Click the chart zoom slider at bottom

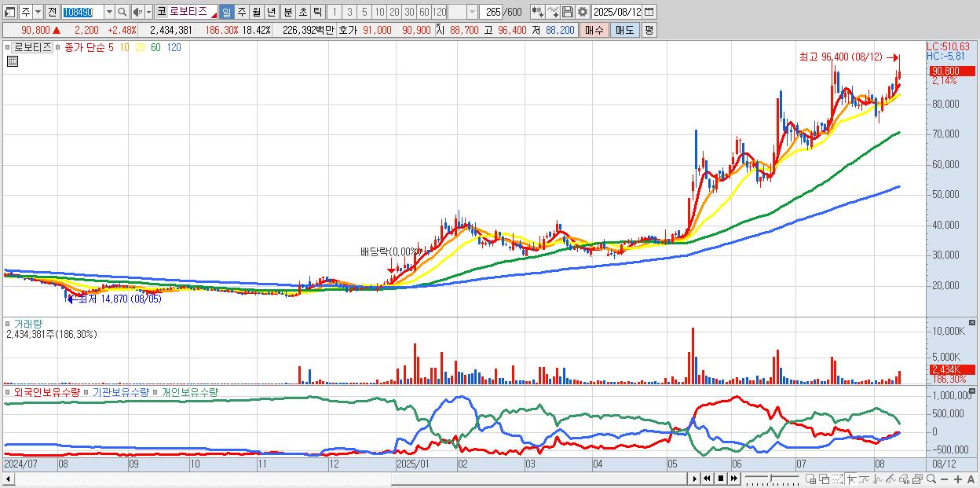tap(773, 479)
